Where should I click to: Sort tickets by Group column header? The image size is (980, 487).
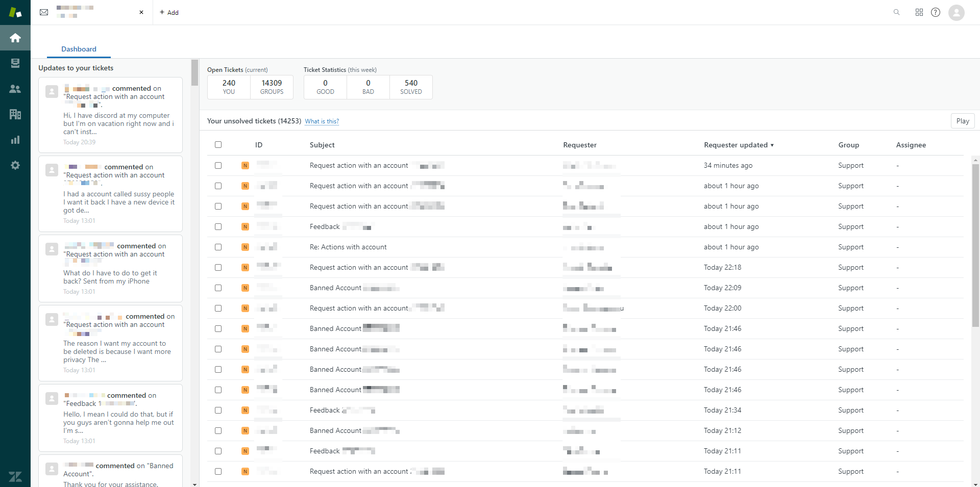[x=848, y=145]
